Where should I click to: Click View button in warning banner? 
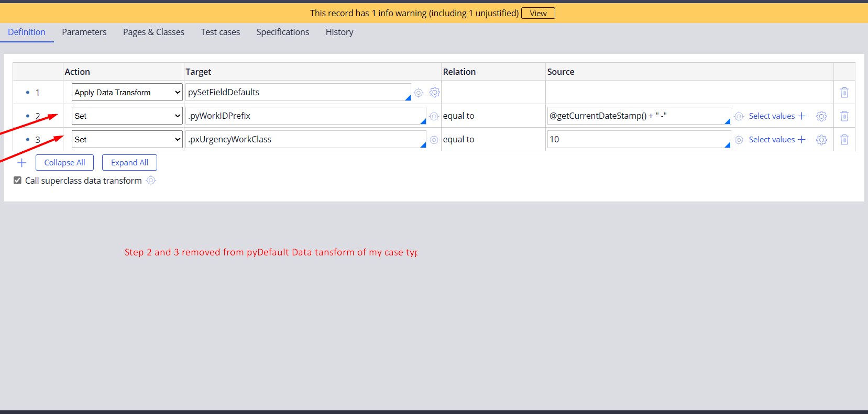click(x=538, y=14)
